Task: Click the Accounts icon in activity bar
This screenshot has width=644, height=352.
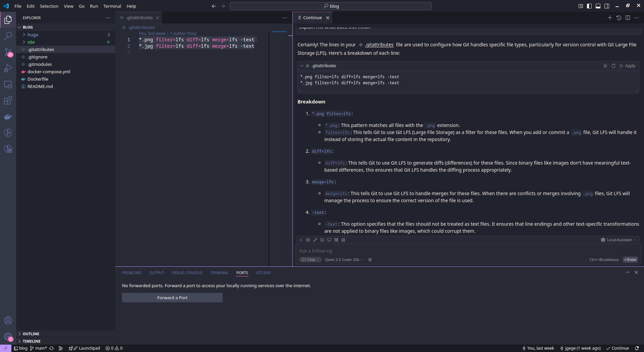Action: (8, 320)
